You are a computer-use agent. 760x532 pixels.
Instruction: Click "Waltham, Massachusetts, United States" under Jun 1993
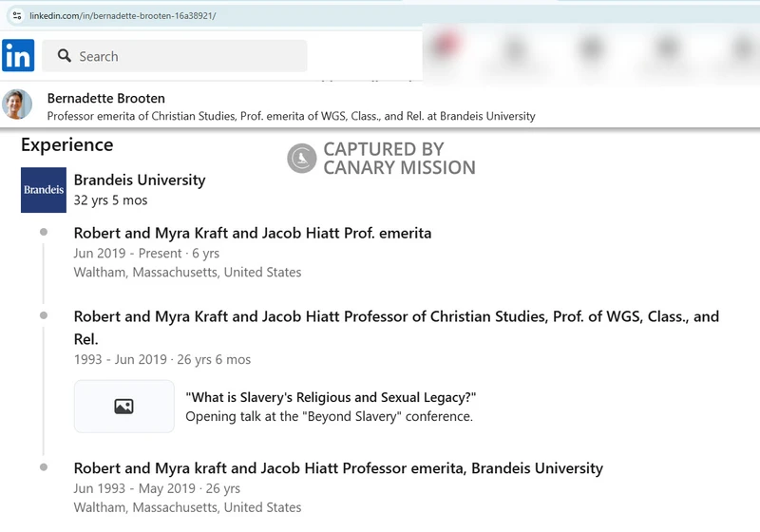tap(187, 507)
